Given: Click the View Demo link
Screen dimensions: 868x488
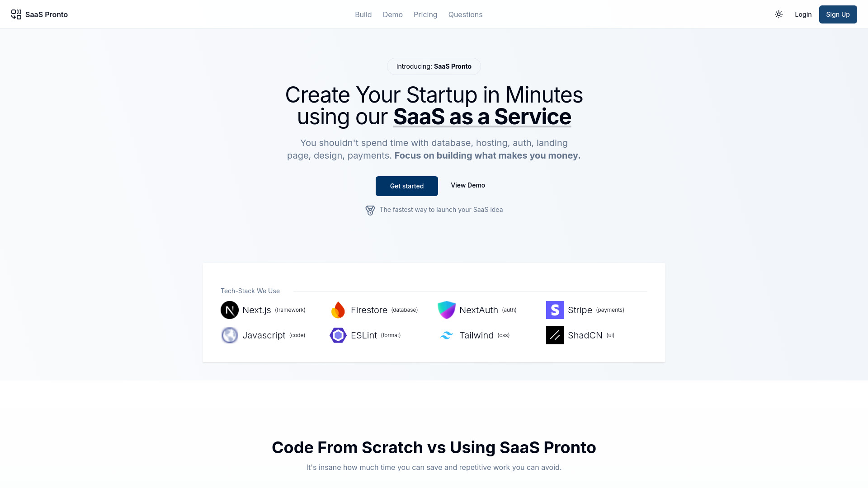Looking at the screenshot, I should [467, 185].
